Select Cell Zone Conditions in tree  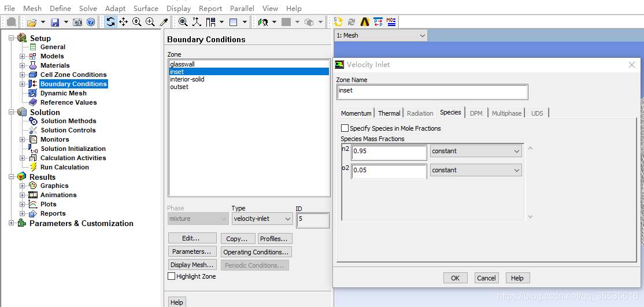point(73,75)
